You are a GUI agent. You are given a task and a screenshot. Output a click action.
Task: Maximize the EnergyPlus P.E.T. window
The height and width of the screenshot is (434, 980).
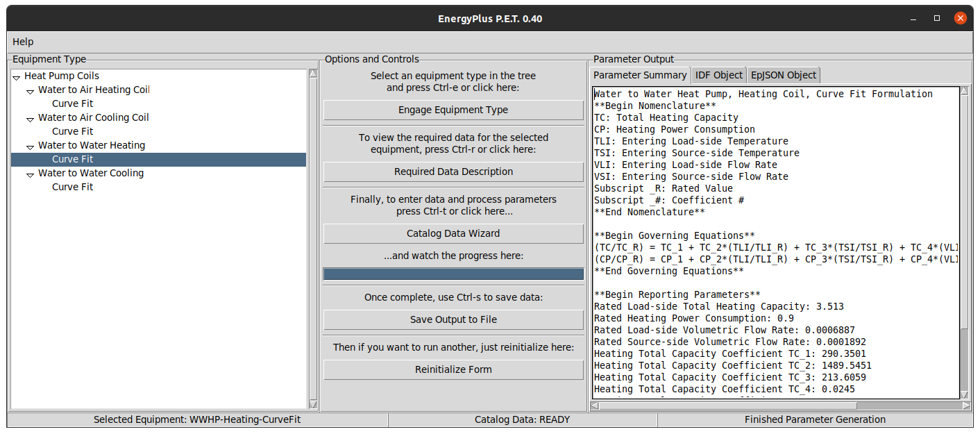pyautogui.click(x=937, y=19)
